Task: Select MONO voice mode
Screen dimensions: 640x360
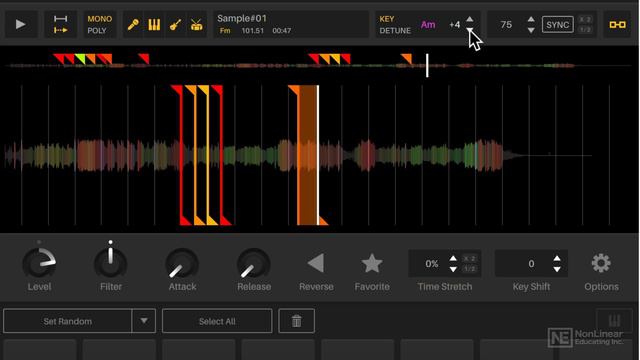Action: coord(99,19)
